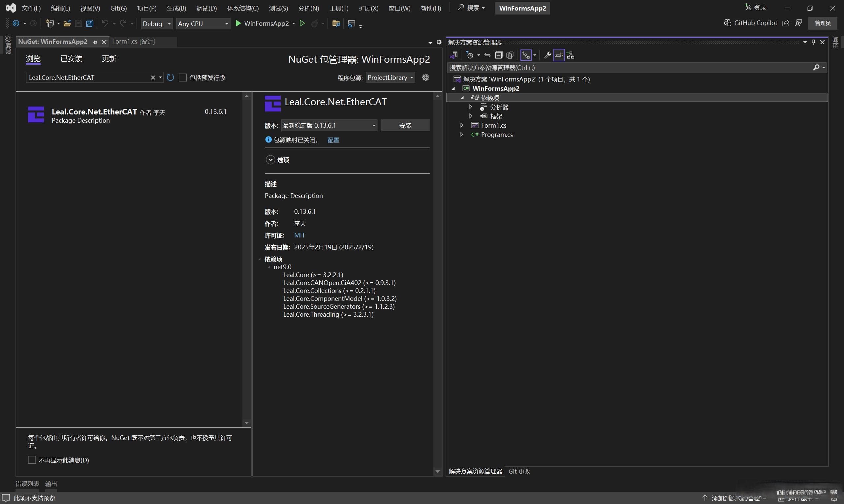Click Pending Changes Filter clock icon
This screenshot has height=504, width=844.
470,55
